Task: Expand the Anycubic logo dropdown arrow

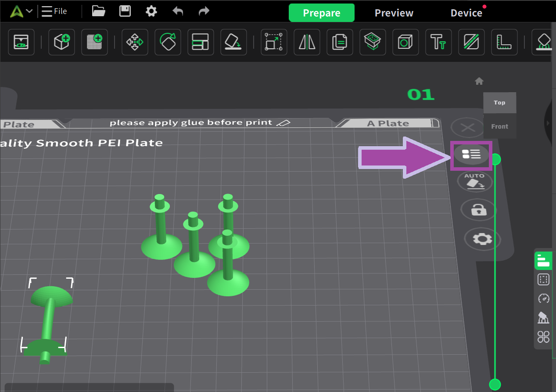Action: click(x=29, y=11)
